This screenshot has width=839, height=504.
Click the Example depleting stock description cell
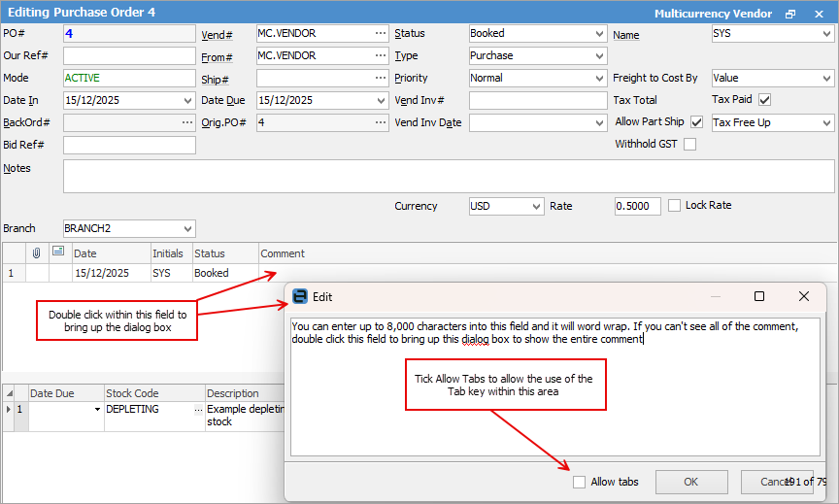coord(246,416)
